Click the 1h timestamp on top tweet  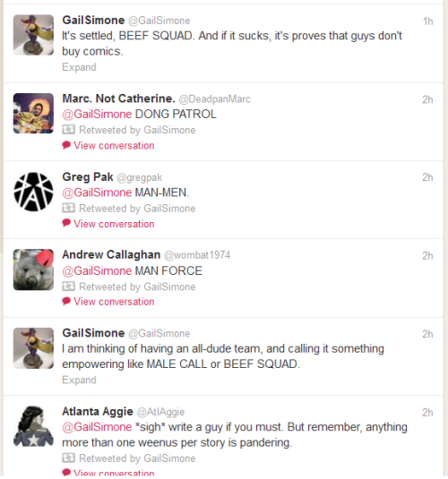pyautogui.click(x=427, y=21)
